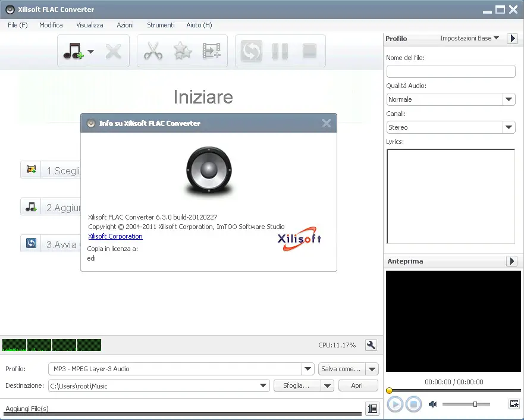The image size is (524, 420).
Task: Open the wrench settings icon near CPU
Action: pos(371,345)
